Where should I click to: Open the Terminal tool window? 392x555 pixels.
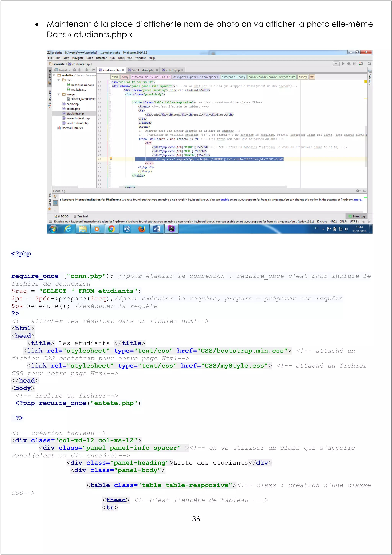coord(81,216)
